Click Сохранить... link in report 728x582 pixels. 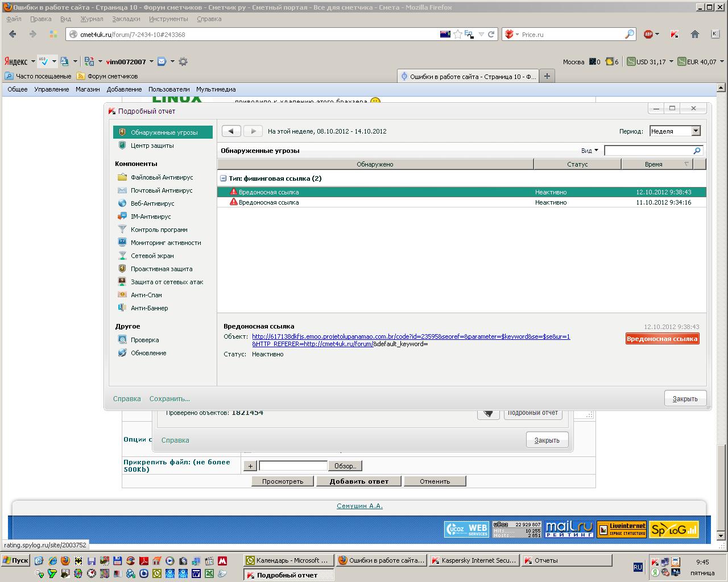169,398
